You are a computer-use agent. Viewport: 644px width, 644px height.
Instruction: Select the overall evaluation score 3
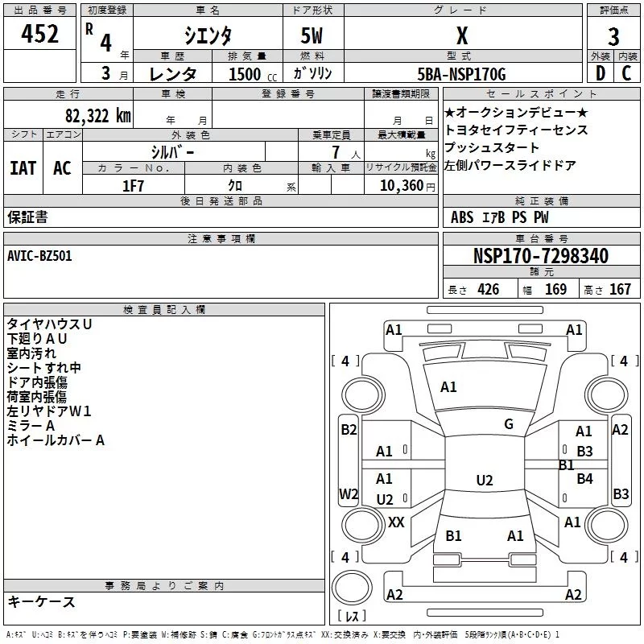point(613,36)
